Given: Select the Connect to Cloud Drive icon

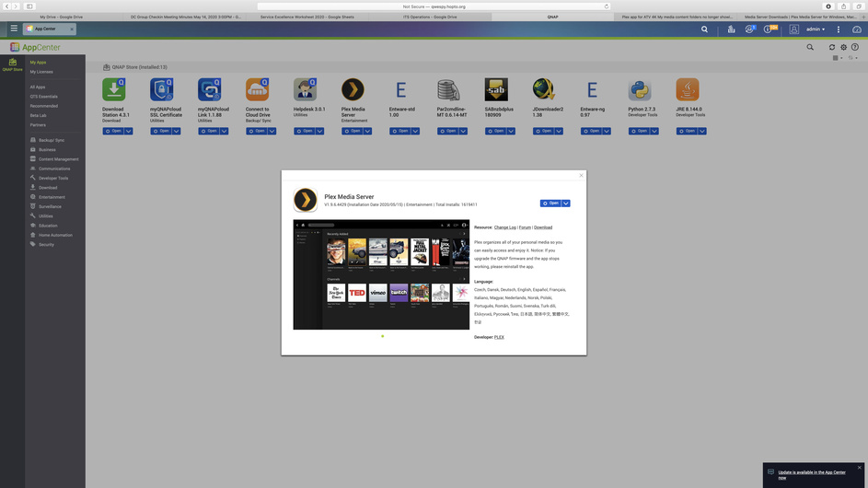Looking at the screenshot, I should 257,89.
